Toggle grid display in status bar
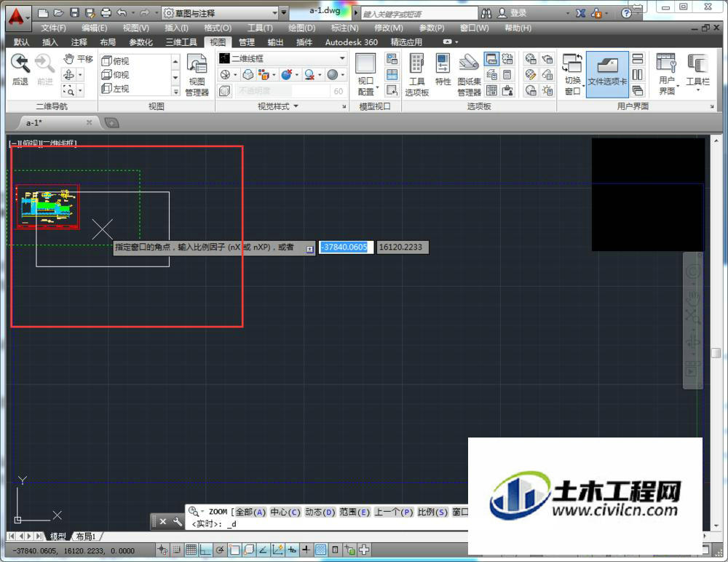 [x=191, y=550]
